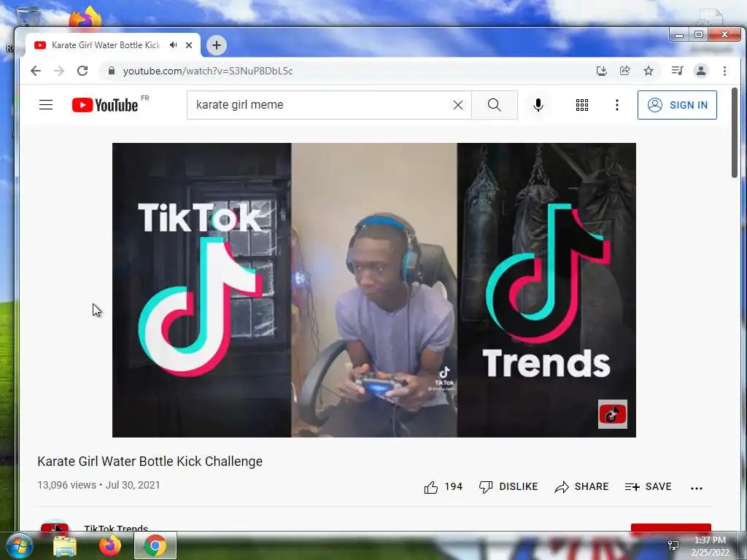747x560 pixels.
Task: Close the Karate Girl Water Bottle tab
Action: point(189,45)
